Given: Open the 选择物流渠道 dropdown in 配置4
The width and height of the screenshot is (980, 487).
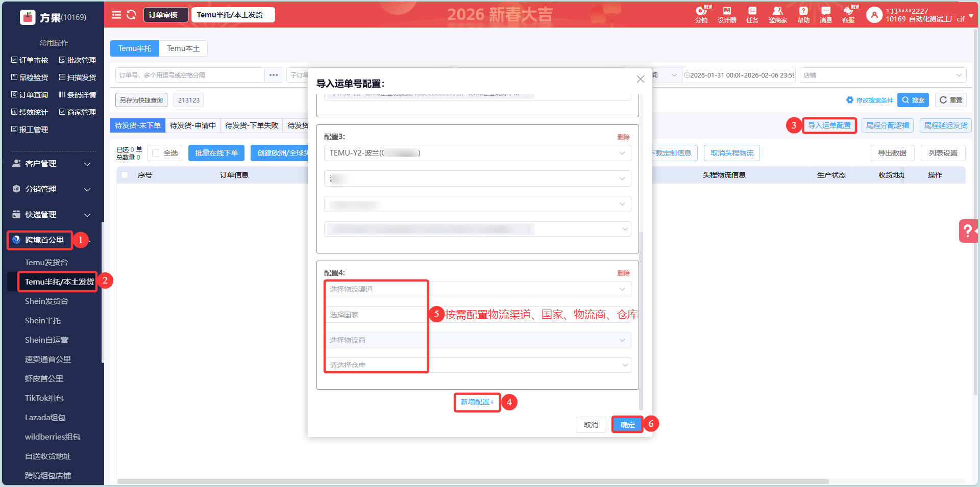Looking at the screenshot, I should pos(477,289).
